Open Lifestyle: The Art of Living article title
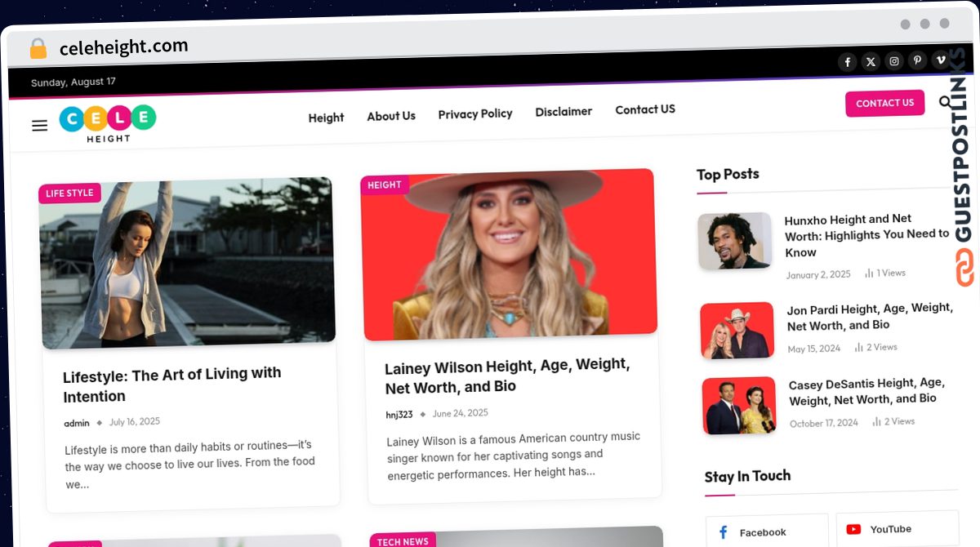This screenshot has width=980, height=547. tap(172, 385)
